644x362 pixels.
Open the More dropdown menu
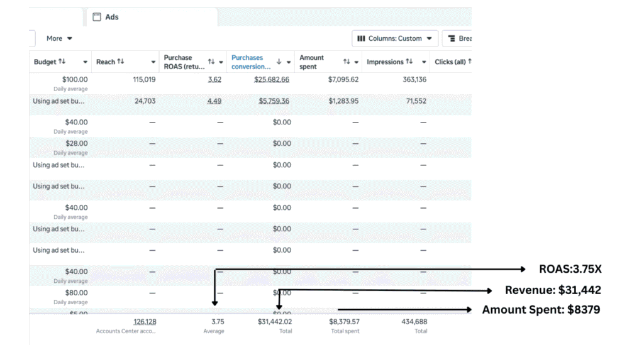pyautogui.click(x=59, y=38)
